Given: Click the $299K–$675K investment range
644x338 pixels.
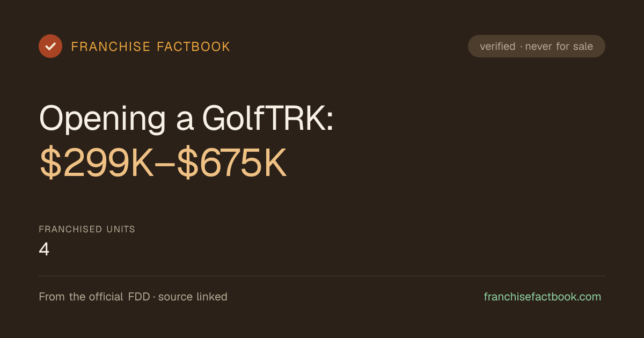Looking at the screenshot, I should [163, 164].
